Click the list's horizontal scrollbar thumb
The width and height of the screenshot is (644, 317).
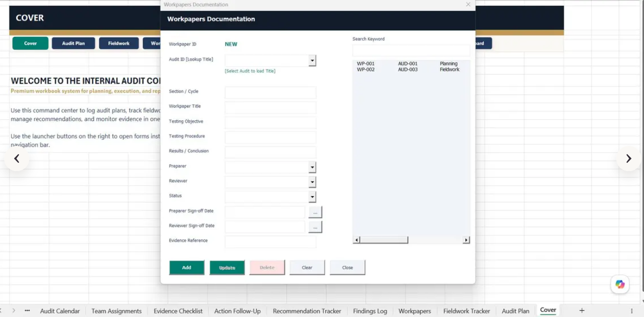tap(384, 240)
